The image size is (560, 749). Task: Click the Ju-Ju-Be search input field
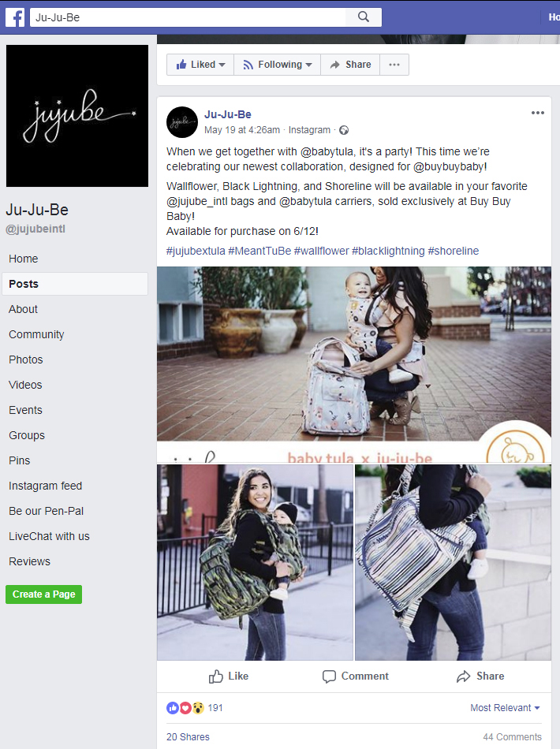(188, 17)
